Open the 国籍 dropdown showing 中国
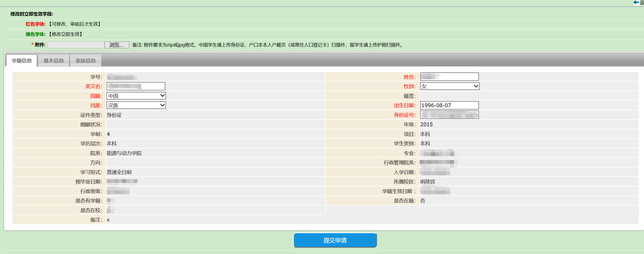This screenshot has height=254, width=644. tap(136, 96)
